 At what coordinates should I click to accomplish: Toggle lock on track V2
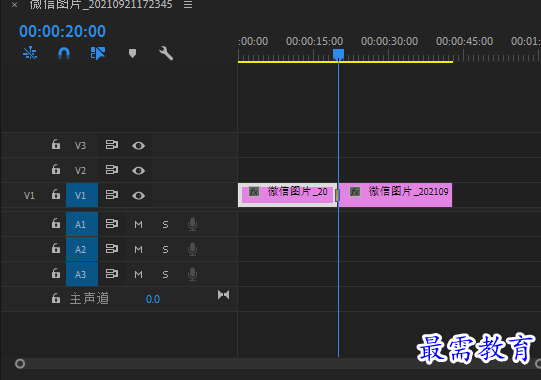point(56,169)
